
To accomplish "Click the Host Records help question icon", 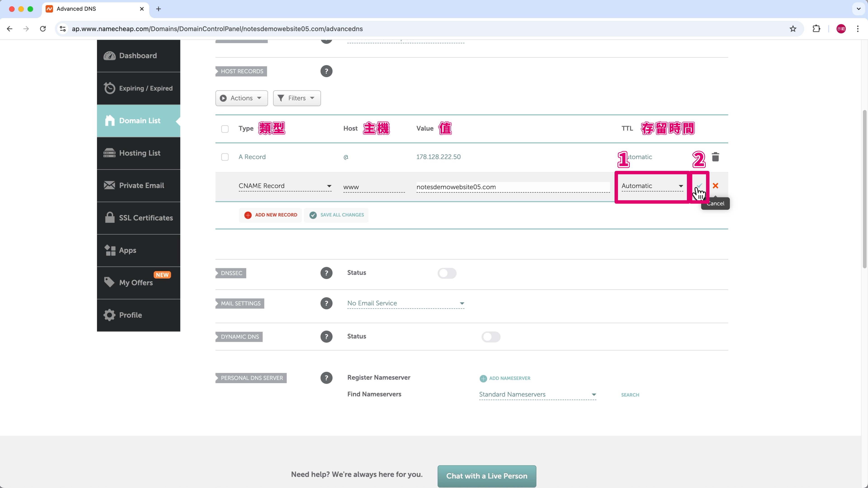I will click(x=326, y=71).
